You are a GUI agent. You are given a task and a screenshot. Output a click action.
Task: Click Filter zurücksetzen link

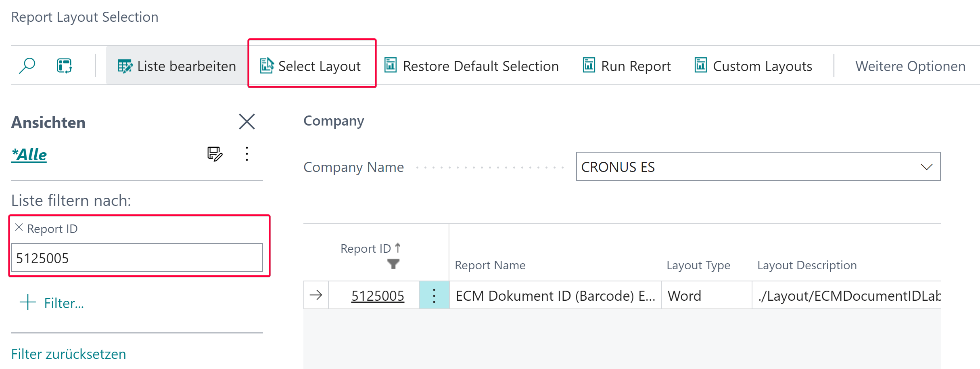click(x=69, y=354)
